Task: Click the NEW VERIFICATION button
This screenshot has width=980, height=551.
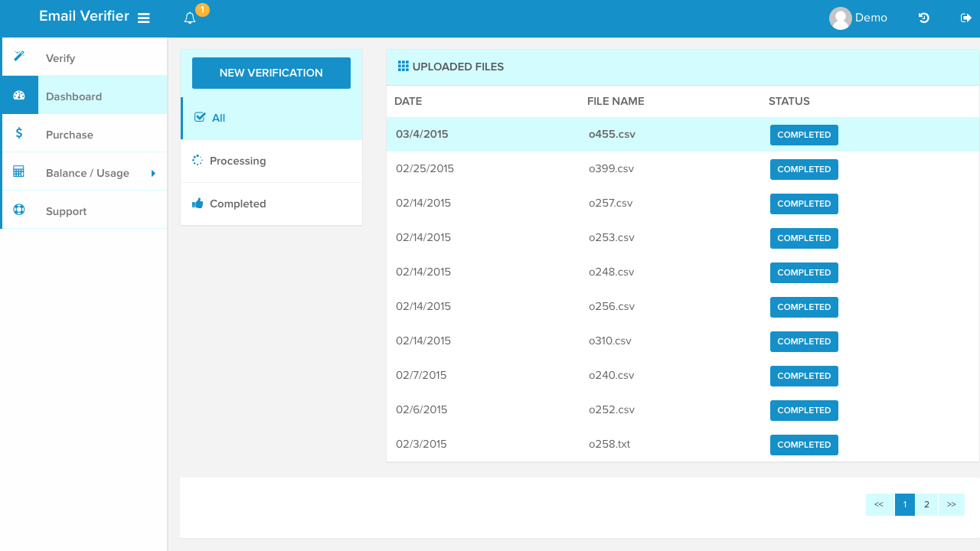Action: pos(271,73)
